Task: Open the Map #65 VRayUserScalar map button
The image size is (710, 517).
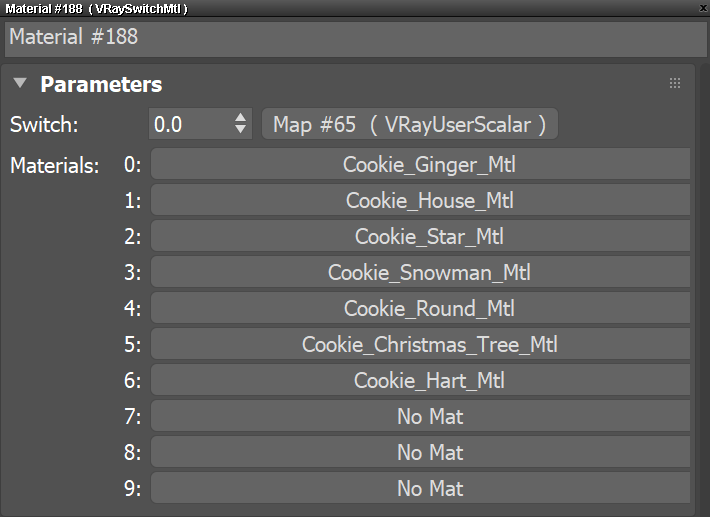Action: coord(409,124)
